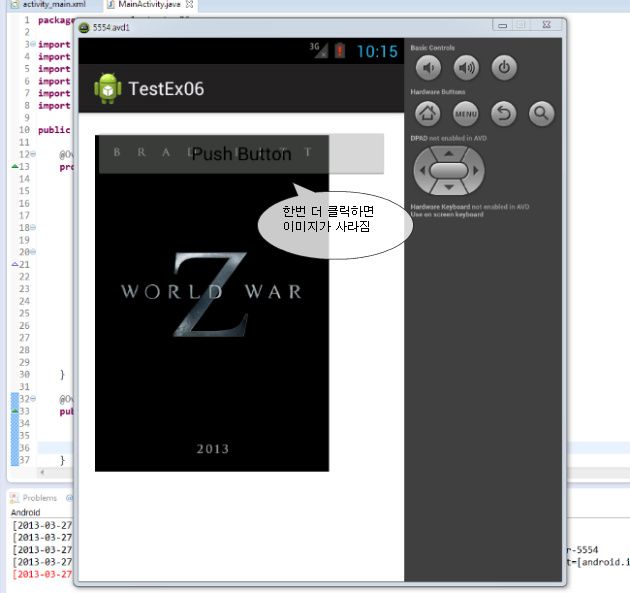The height and width of the screenshot is (593, 630).
Task: Tap the DPAD right arrow
Action: [x=476, y=170]
